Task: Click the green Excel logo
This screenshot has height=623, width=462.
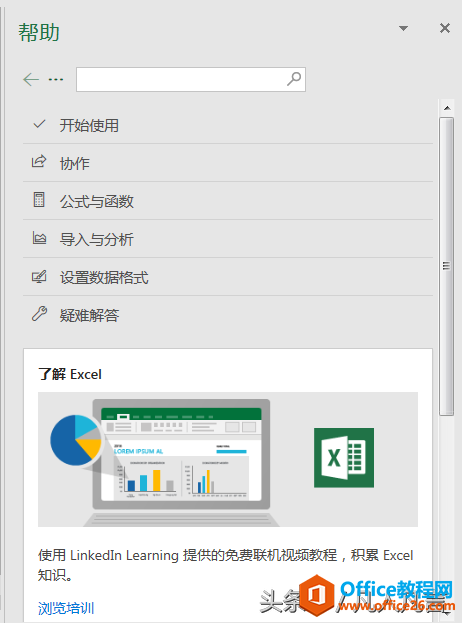Action: [344, 458]
